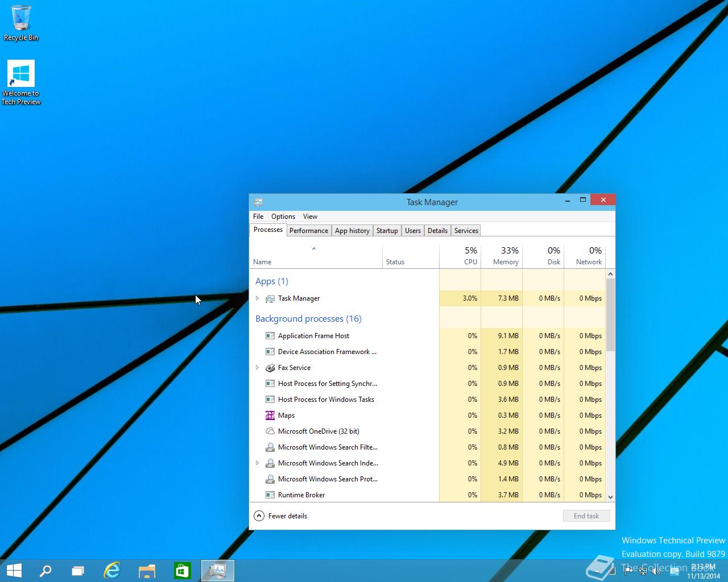Switch to the Details tab
The height and width of the screenshot is (582, 728).
coord(437,231)
